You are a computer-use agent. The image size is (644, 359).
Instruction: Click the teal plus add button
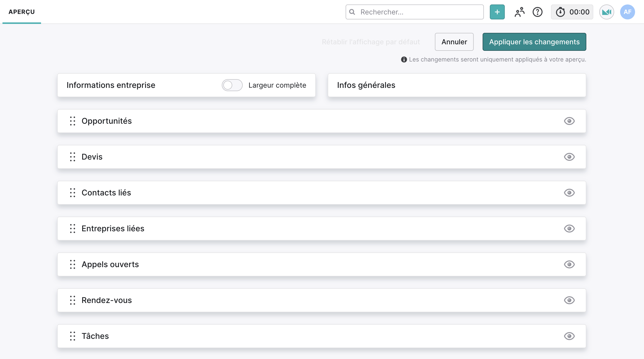pyautogui.click(x=497, y=12)
